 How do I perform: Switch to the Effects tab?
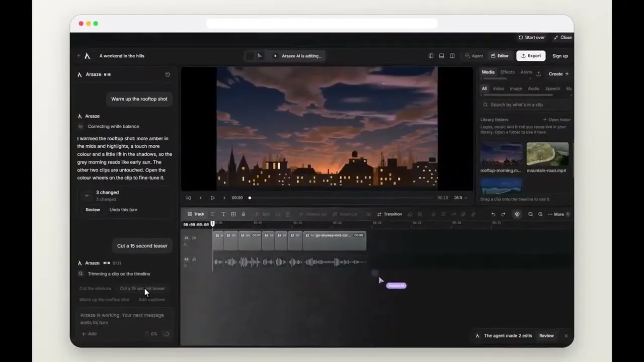[507, 72]
